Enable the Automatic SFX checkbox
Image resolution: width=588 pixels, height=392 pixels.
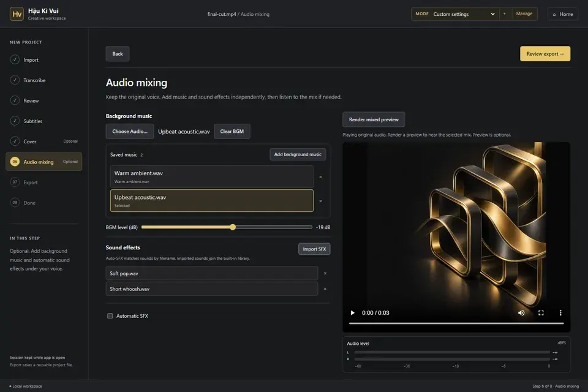(x=110, y=316)
